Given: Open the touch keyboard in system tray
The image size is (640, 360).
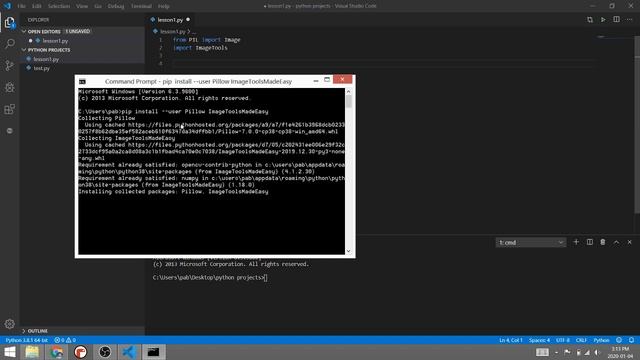Looking at the screenshot, I should (542, 352).
